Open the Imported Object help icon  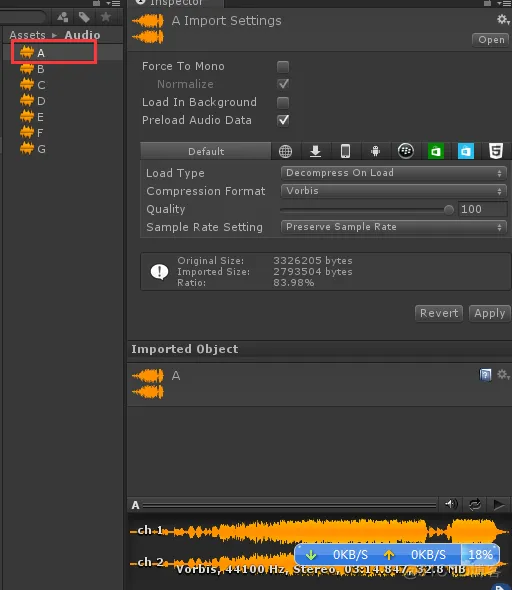[485, 375]
